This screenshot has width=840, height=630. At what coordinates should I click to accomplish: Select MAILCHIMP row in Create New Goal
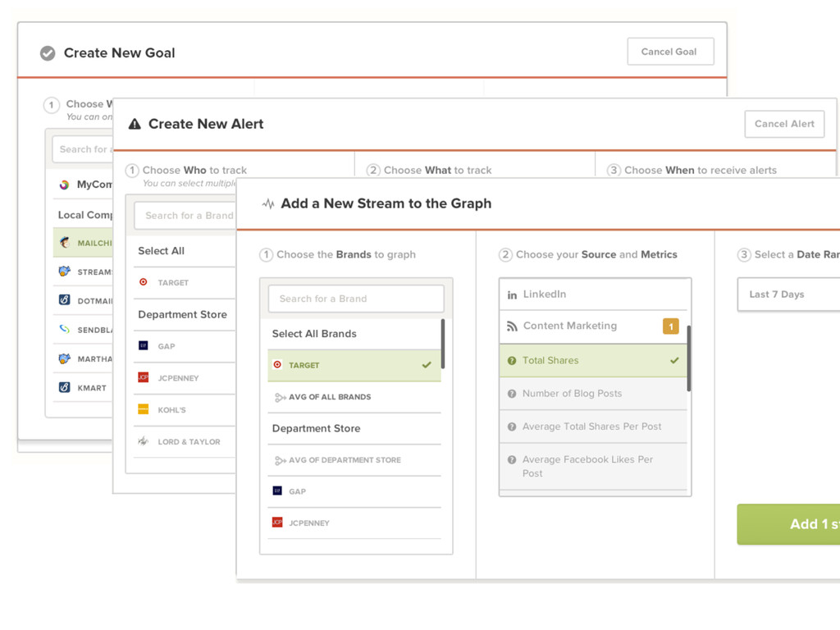pos(83,243)
